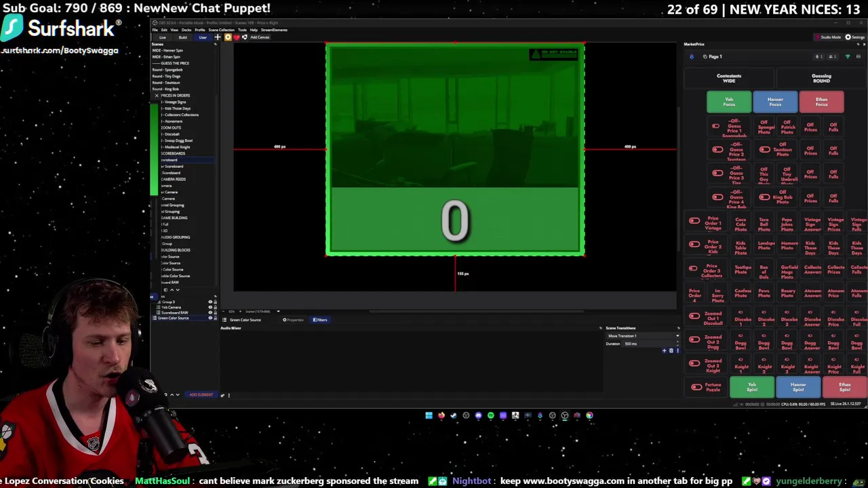Screen dimensions: 868x488
Task: Open OBS Settings gear at top right
Action: (x=856, y=37)
